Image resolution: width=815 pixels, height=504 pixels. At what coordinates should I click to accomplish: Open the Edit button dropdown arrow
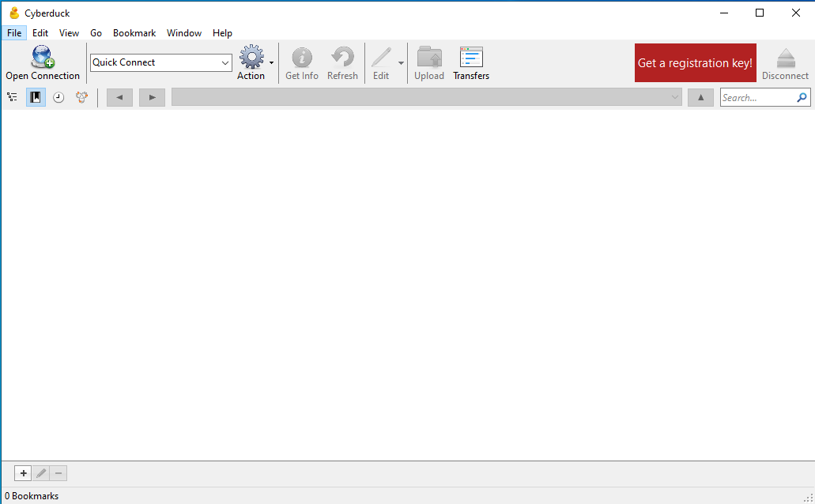401,63
